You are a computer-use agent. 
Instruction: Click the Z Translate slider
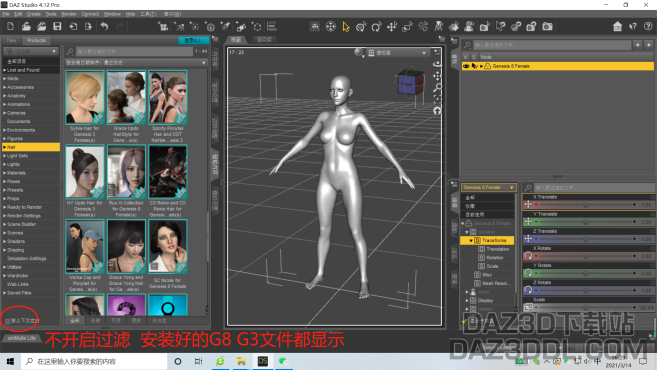click(x=586, y=239)
